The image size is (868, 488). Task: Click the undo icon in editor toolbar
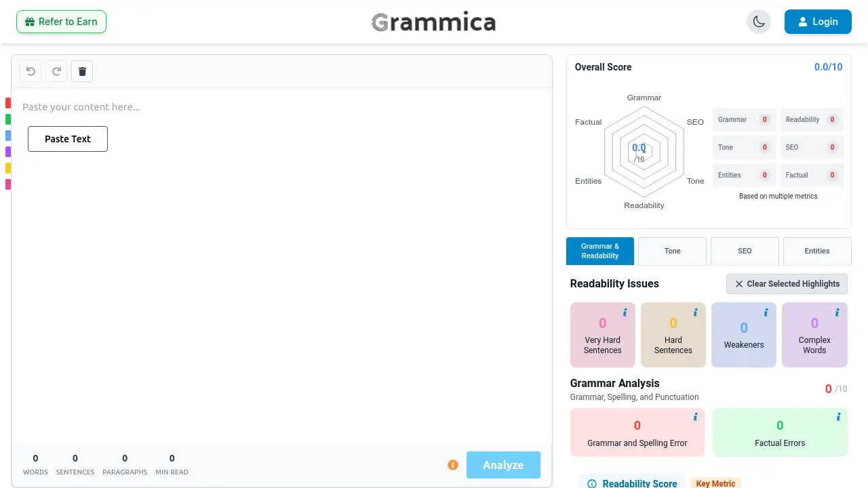(30, 71)
